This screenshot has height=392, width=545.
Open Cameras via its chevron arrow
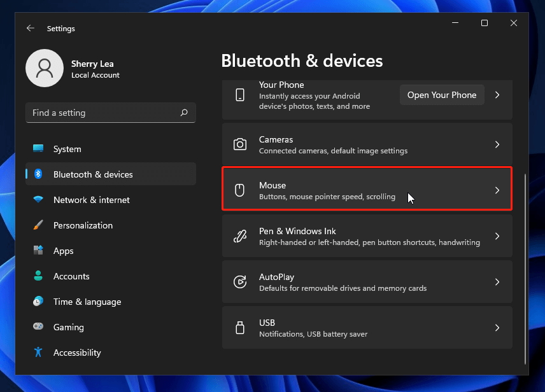(x=497, y=144)
